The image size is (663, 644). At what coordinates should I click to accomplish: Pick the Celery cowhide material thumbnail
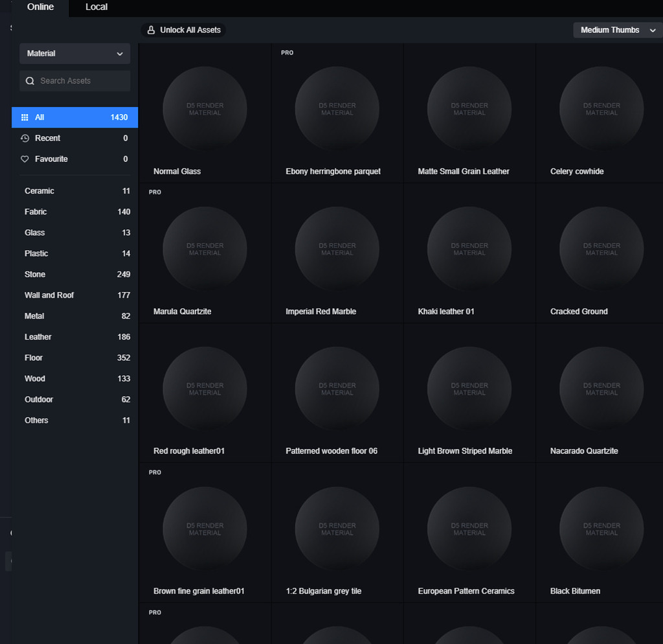601,109
